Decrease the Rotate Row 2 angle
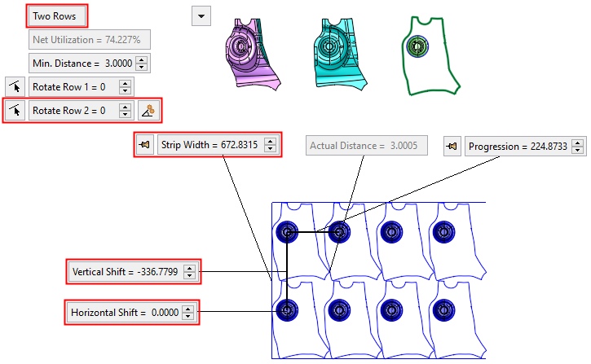 [x=126, y=115]
